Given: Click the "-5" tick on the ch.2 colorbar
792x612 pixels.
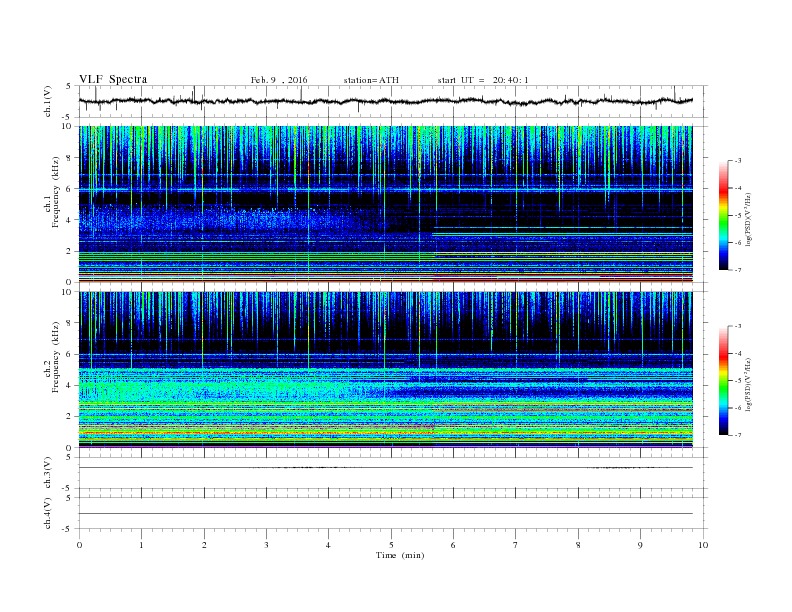Looking at the screenshot, I should [738, 381].
